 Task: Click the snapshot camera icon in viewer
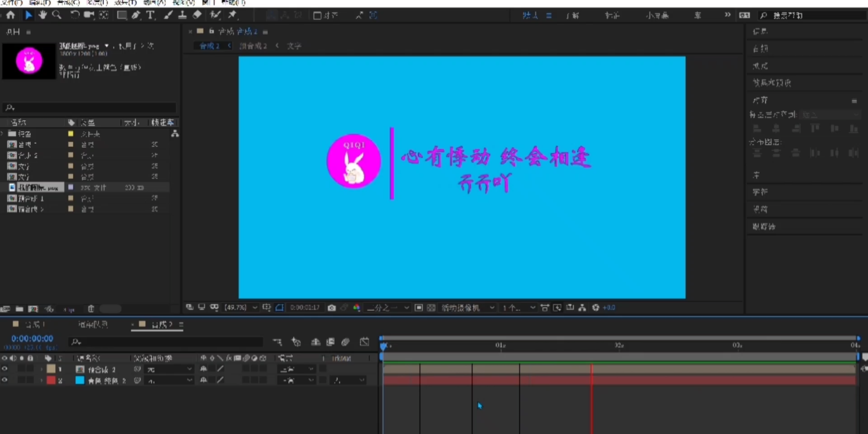point(332,308)
